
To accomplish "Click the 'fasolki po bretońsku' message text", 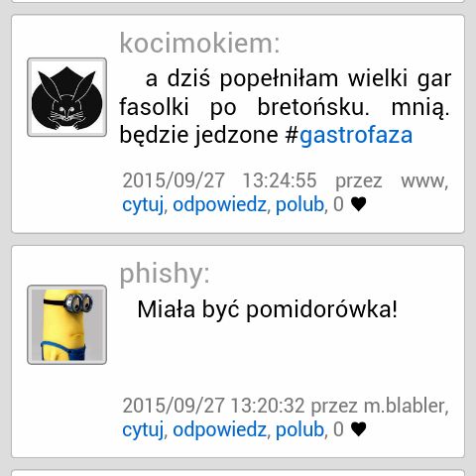I will point(244,107).
